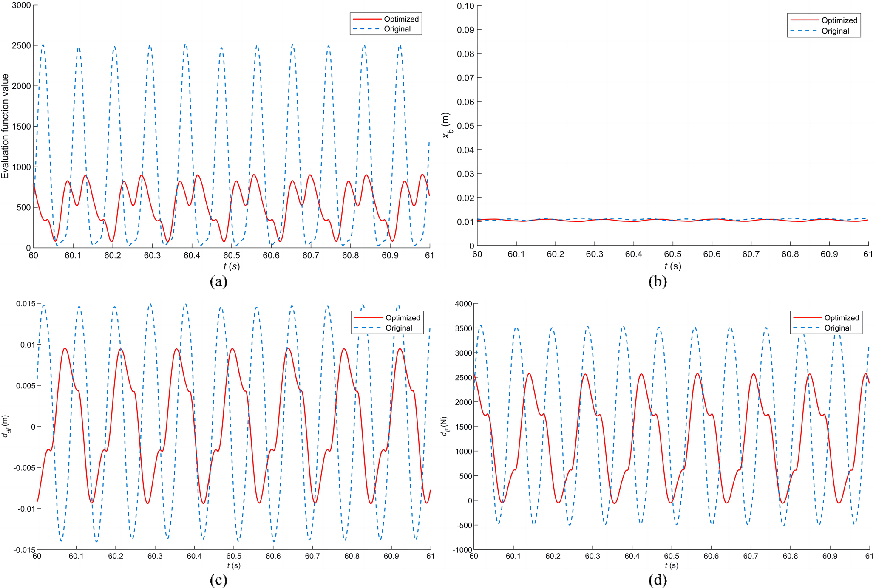This screenshot has width=876, height=588.
Task: Click the x_b (m) y-axis label
Action: click(446, 125)
